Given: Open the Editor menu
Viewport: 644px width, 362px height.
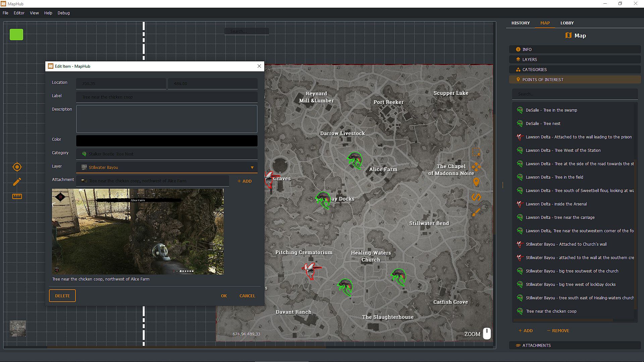Looking at the screenshot, I should (19, 13).
